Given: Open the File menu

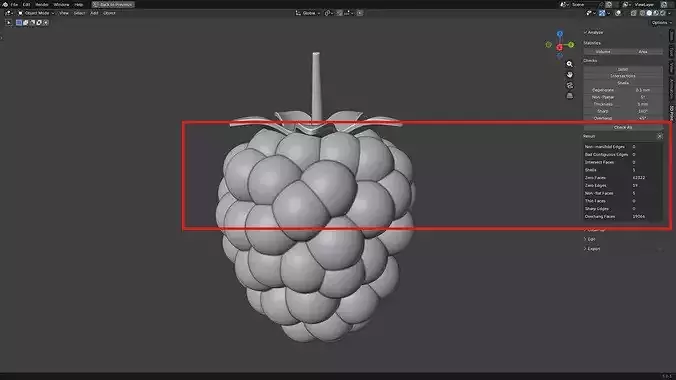Looking at the screenshot, I should pos(14,4).
